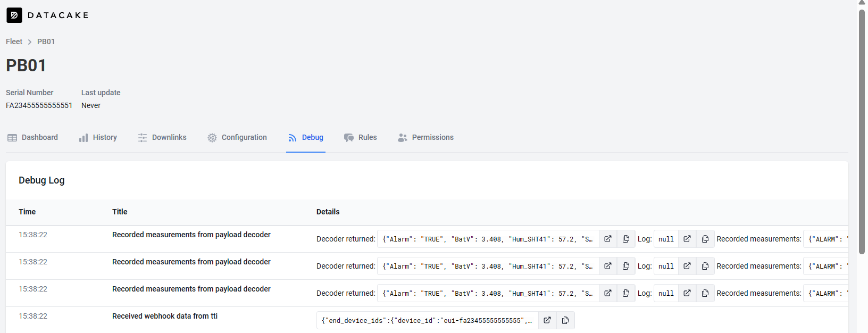Open Log null value in third row

click(687, 293)
